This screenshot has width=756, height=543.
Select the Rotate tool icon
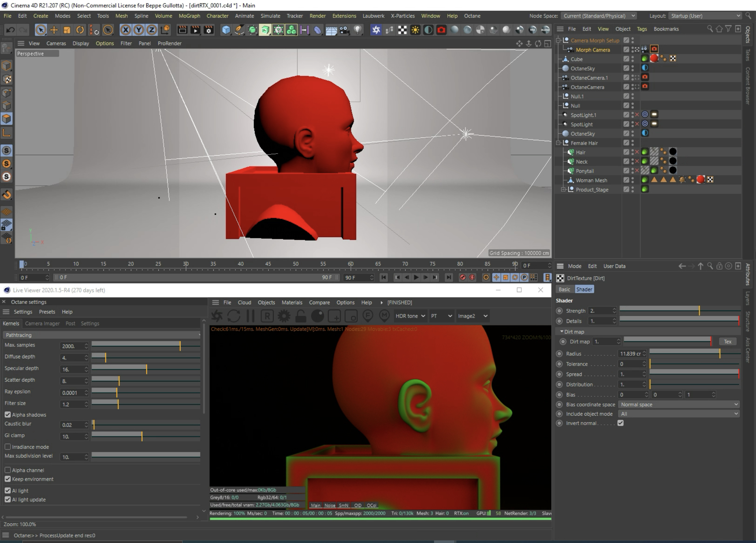[x=80, y=30]
